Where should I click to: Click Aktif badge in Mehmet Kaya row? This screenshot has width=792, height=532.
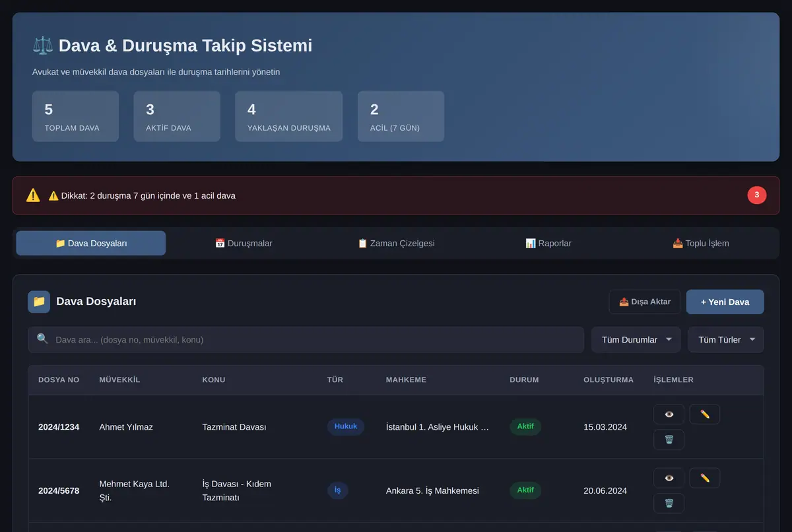[525, 490]
